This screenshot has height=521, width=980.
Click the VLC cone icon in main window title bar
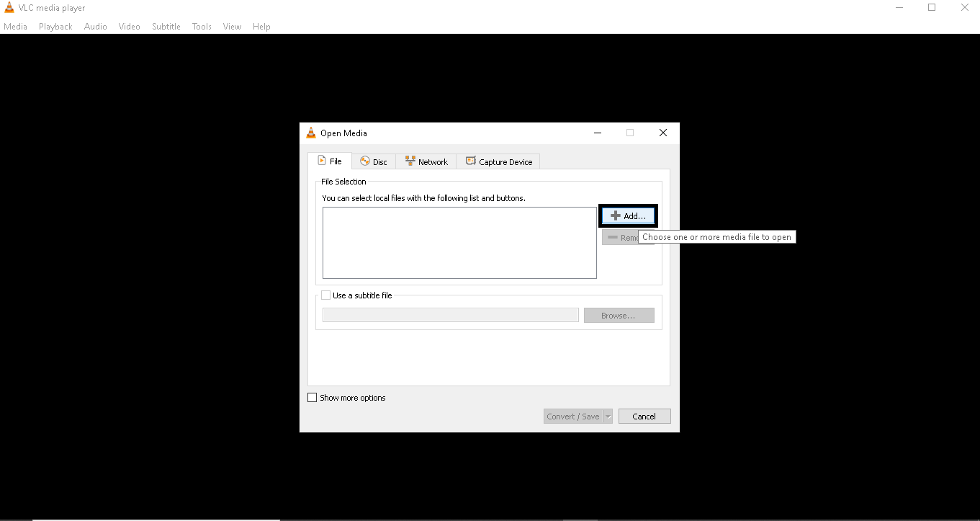coord(9,8)
